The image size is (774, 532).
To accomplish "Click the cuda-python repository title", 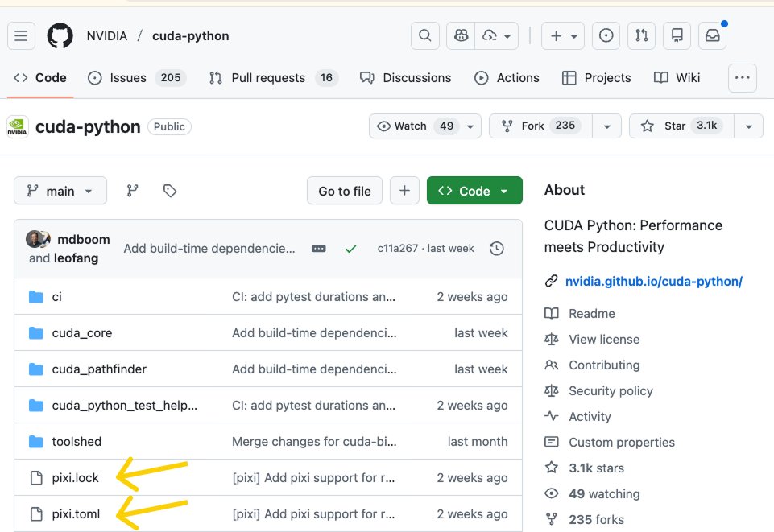I will pos(88,126).
